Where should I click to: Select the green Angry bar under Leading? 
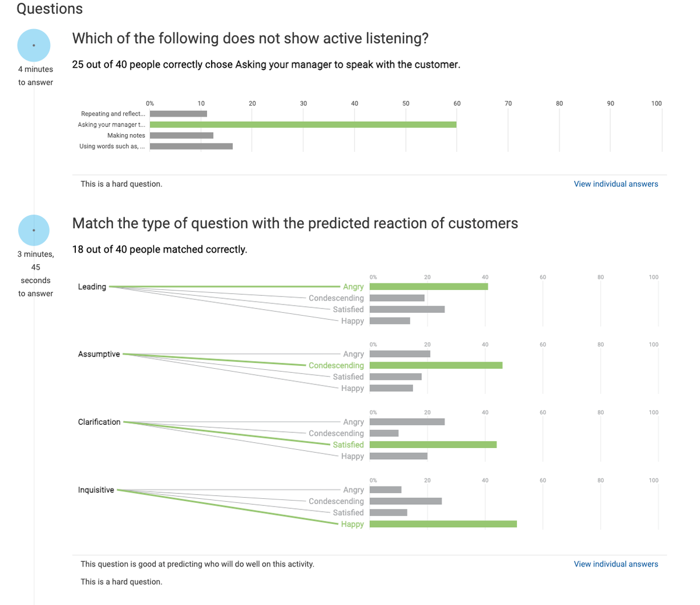coord(429,286)
